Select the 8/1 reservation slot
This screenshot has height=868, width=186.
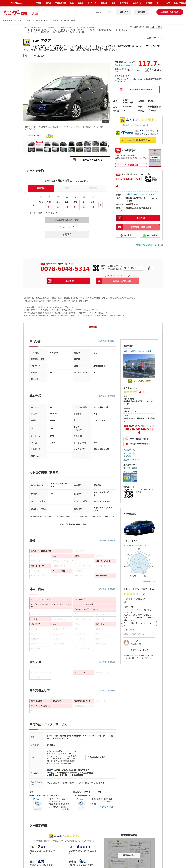[58, 205]
